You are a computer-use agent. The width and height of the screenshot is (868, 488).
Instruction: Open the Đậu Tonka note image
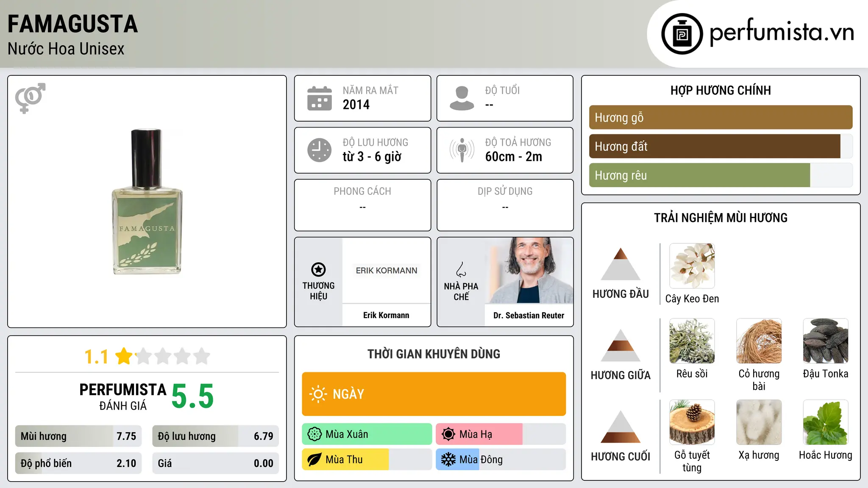click(826, 341)
